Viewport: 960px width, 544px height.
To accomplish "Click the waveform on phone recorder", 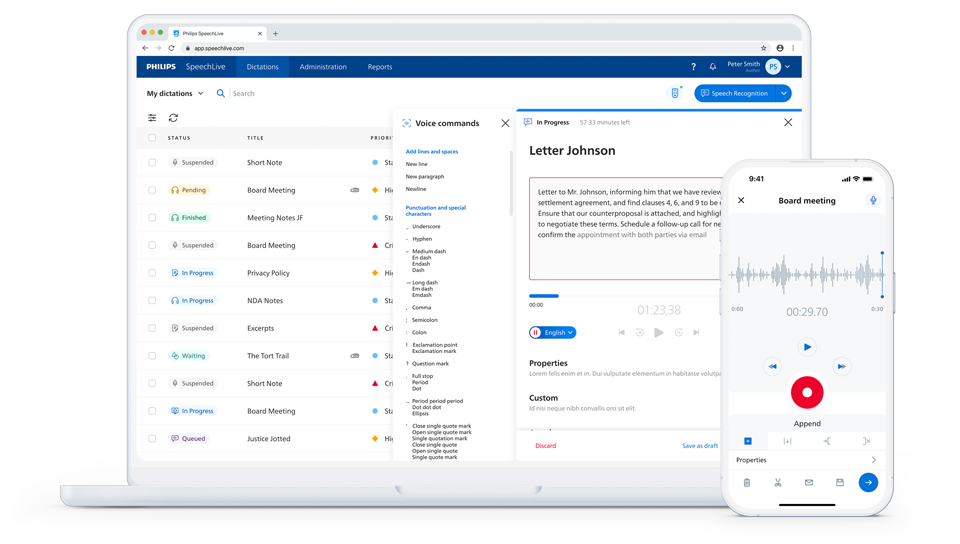I will point(807,275).
